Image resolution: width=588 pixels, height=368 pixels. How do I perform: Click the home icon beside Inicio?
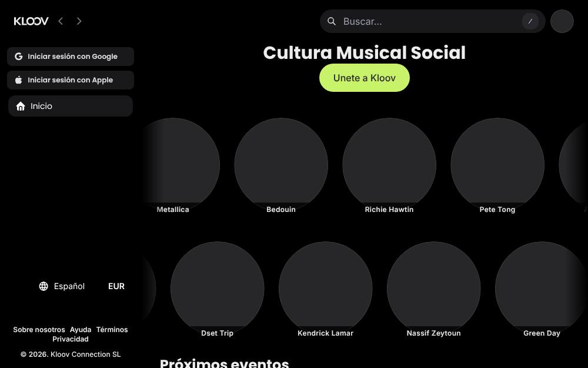click(21, 106)
